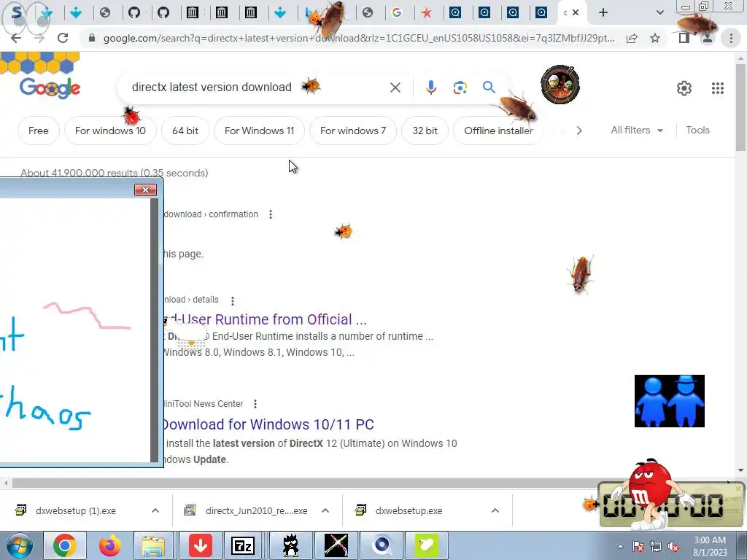Switch to the first GitHub tab

pyautogui.click(x=134, y=13)
